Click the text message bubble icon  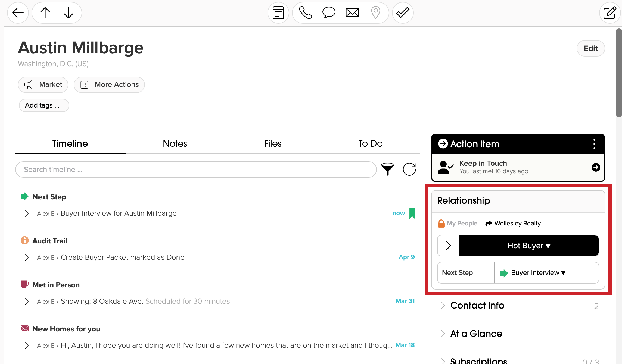[x=329, y=13]
